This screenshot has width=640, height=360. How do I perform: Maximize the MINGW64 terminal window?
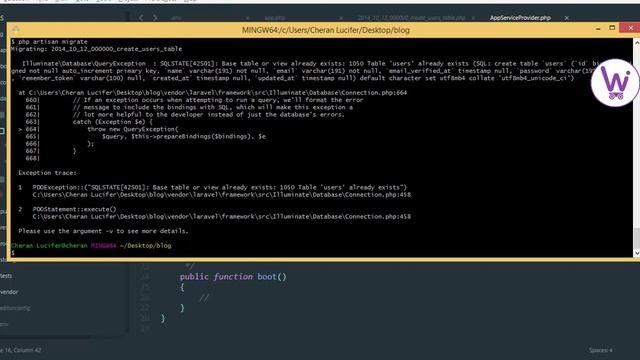(x=612, y=28)
